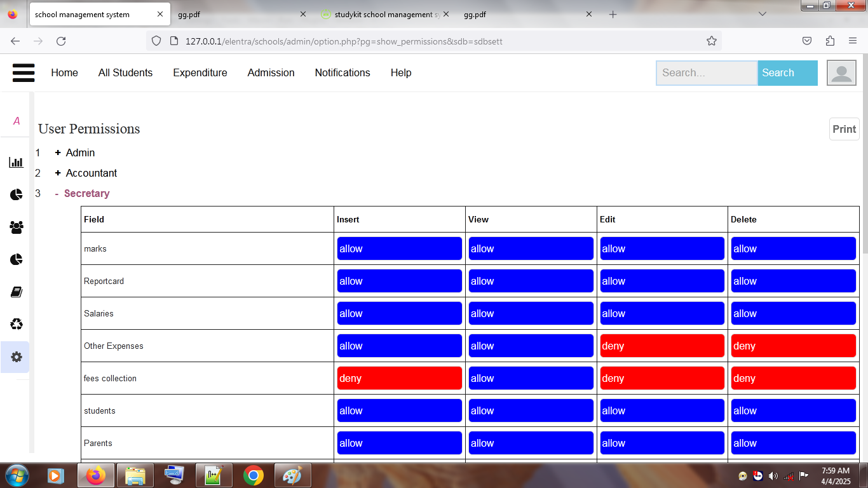
Task: Select the recycle icon in the sidebar
Action: (x=15, y=324)
